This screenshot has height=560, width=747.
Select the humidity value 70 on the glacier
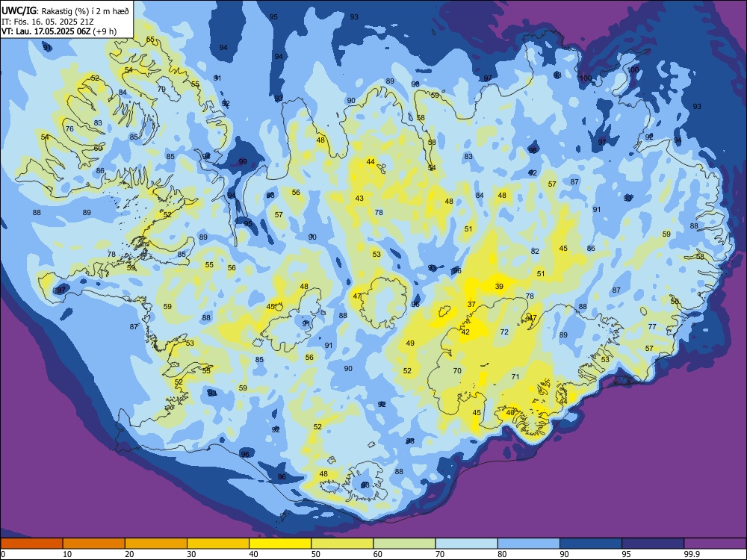coord(457,370)
